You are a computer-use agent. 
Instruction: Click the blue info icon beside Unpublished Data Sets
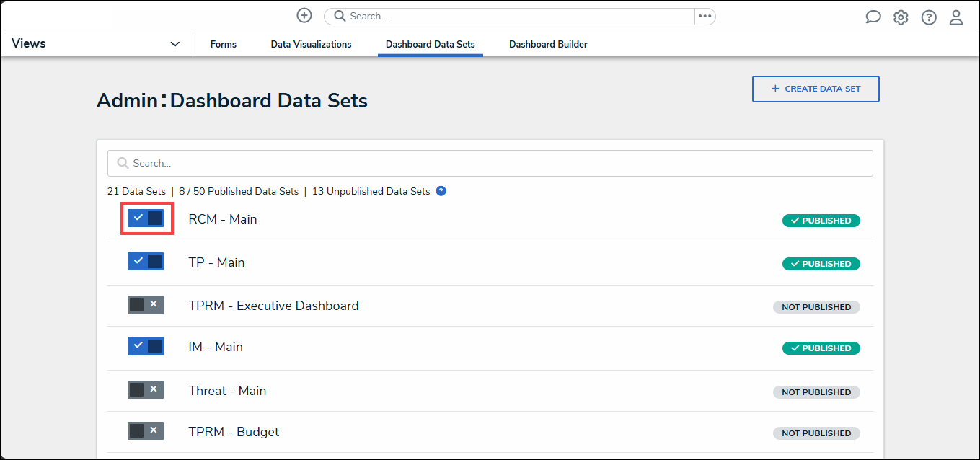click(x=441, y=191)
